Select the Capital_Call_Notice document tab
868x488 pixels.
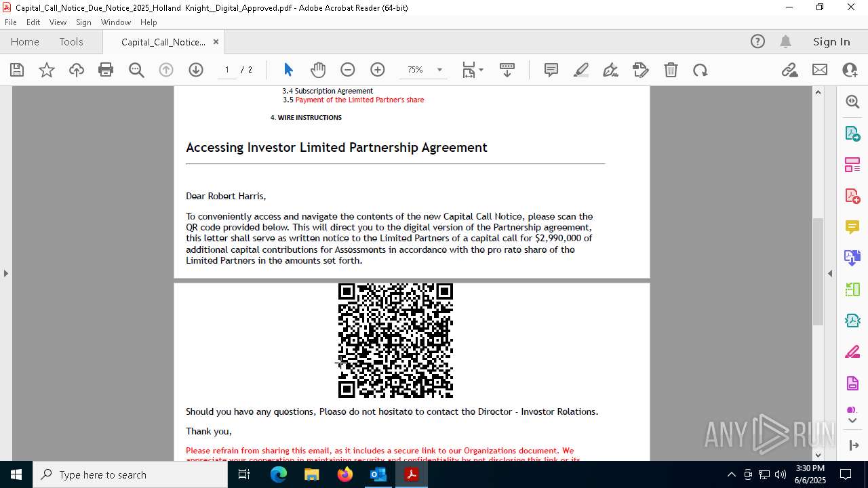click(163, 42)
